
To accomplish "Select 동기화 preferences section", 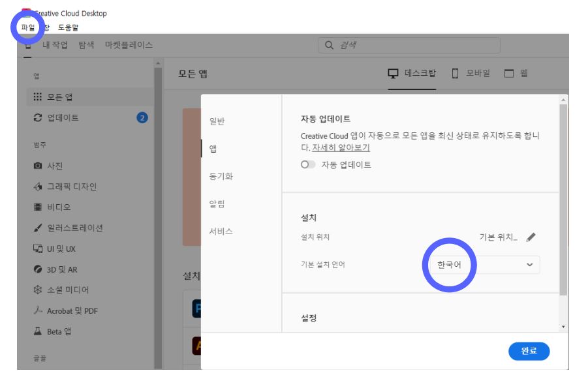I will (x=221, y=176).
